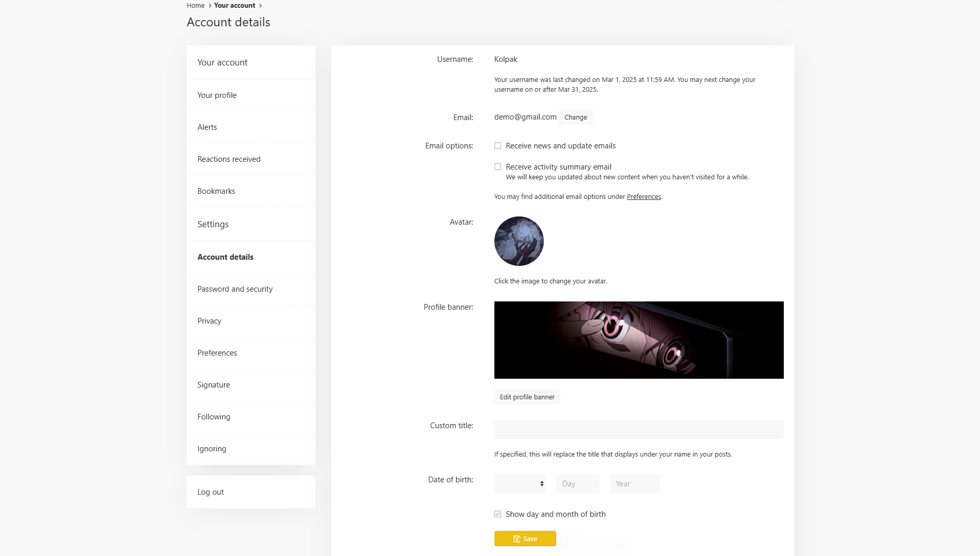Click the avatar image to change it
Image resolution: width=980 pixels, height=556 pixels.
click(x=519, y=241)
